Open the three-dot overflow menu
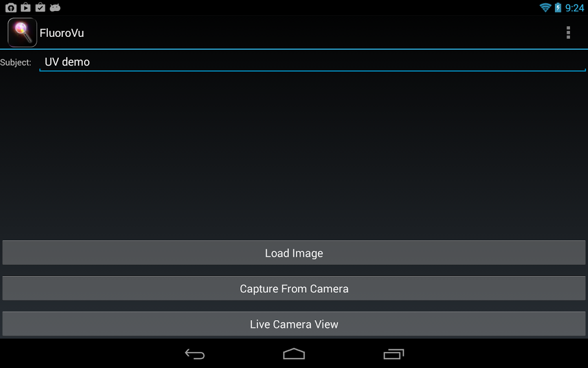The height and width of the screenshot is (368, 588). point(568,33)
